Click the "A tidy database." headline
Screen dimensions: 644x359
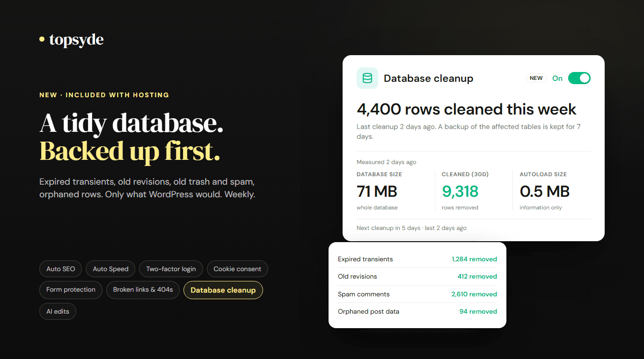pos(132,123)
